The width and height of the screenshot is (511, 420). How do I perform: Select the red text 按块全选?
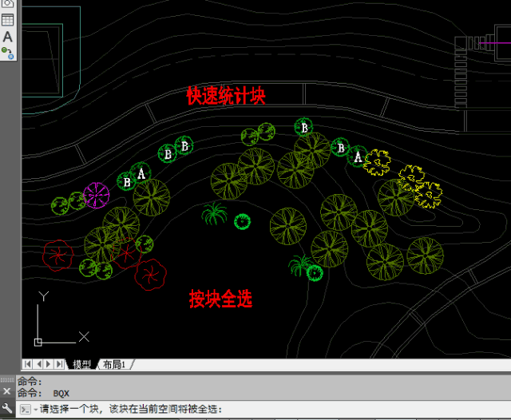click(x=220, y=299)
